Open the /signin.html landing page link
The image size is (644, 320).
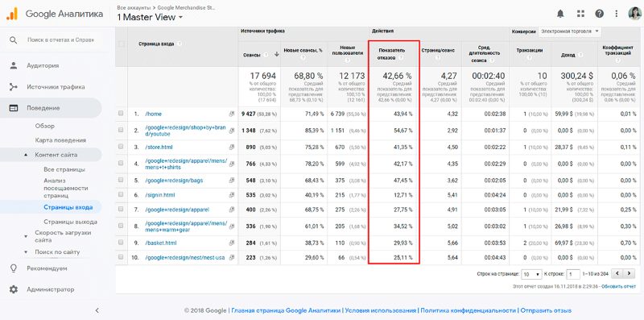tap(160, 195)
